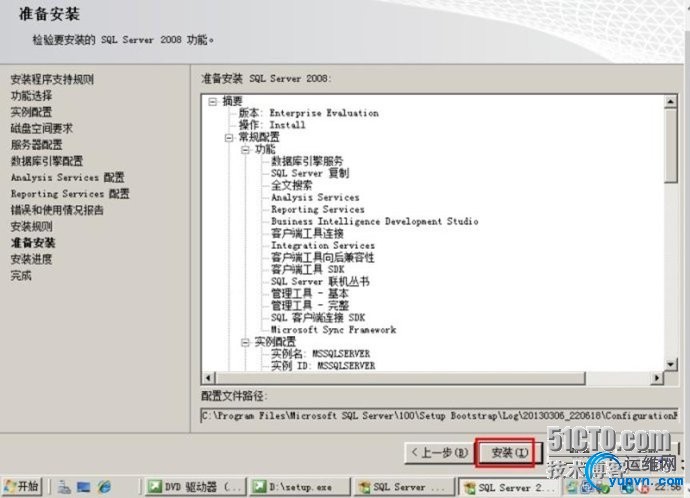Select 全文搜索 tree row
Image resolution: width=690 pixels, height=498 pixels.
[291, 185]
